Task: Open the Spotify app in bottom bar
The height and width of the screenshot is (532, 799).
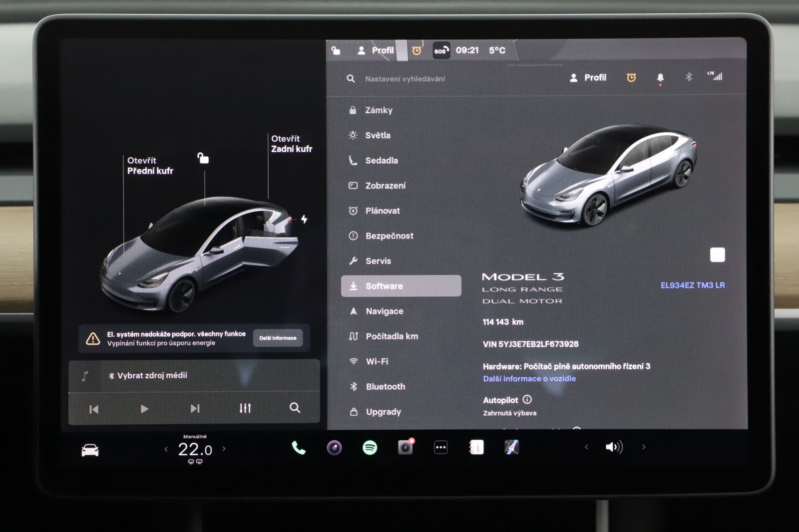Action: (370, 448)
